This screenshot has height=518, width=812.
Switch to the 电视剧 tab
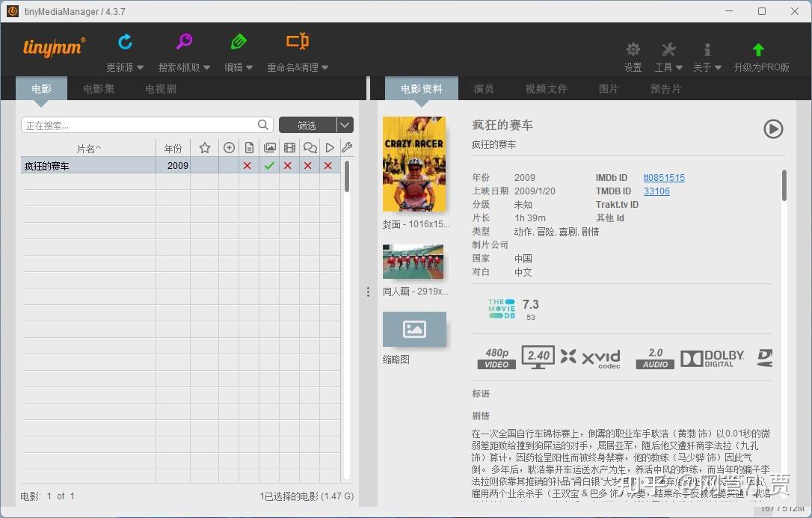tap(160, 88)
